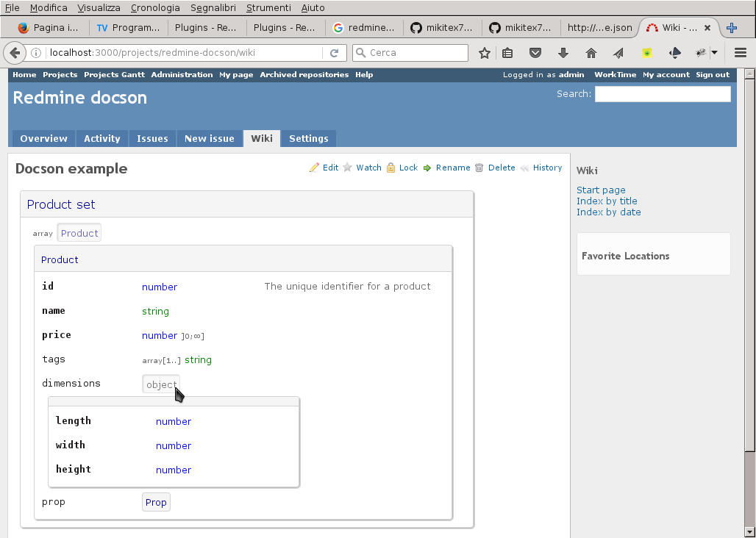Switch to the redmine... Google tab
Image resolution: width=756 pixels, height=538 pixels.
point(365,28)
